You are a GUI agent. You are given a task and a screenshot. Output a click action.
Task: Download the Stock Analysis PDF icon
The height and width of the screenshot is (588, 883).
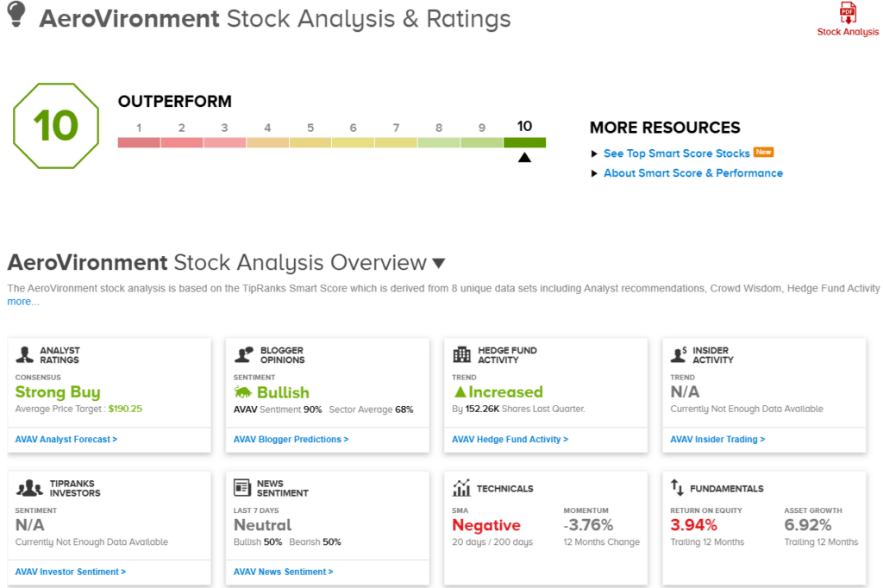848,12
